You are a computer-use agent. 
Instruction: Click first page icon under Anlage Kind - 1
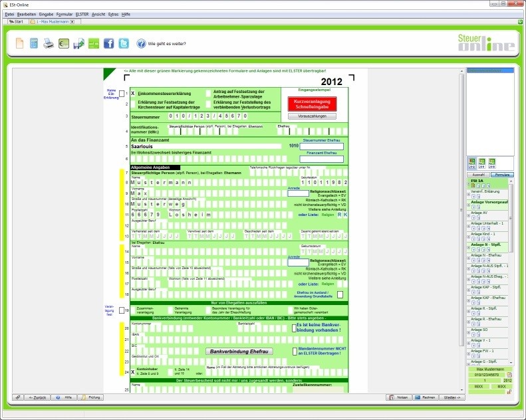pos(473,239)
